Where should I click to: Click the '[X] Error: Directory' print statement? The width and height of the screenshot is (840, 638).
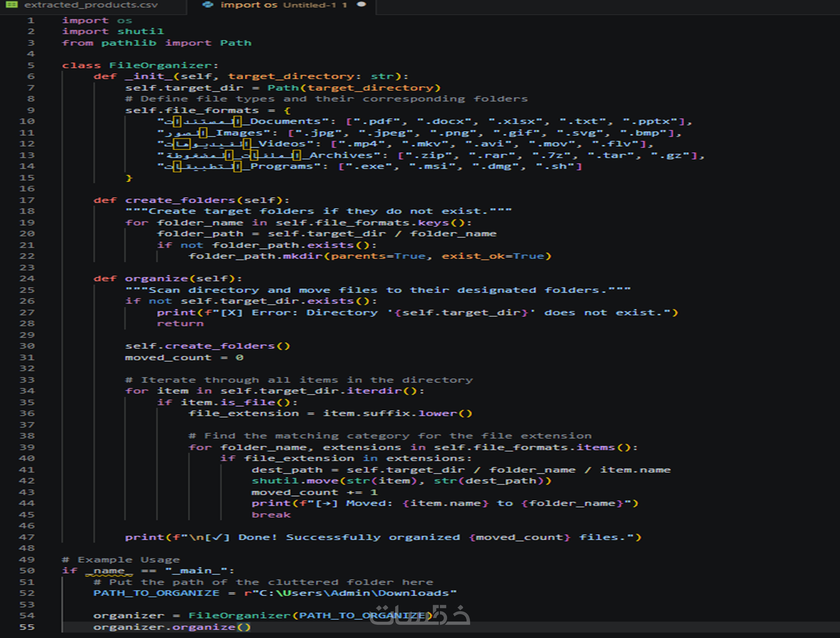coord(417,312)
